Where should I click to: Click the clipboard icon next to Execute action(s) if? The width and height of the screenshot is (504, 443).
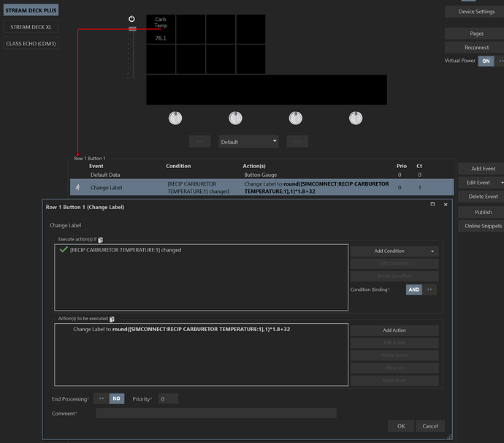pos(101,240)
